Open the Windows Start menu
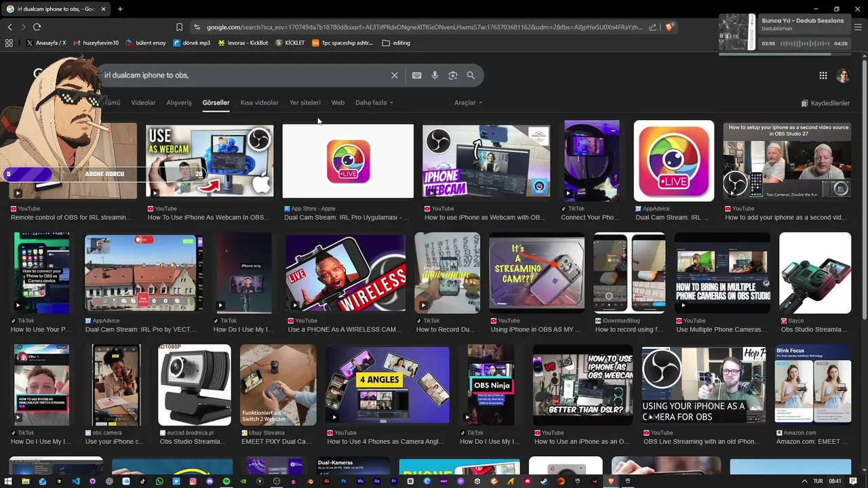Image resolution: width=868 pixels, height=488 pixels. (x=7, y=481)
